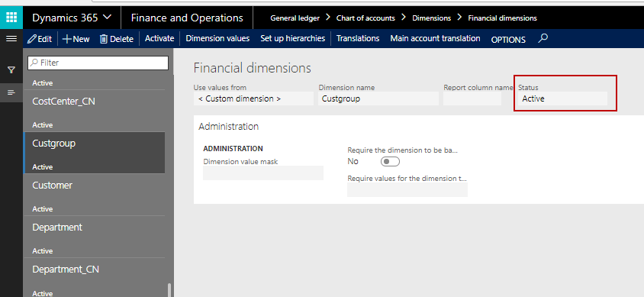Go to Financial dimensions breadcrumb
Image resolution: width=644 pixels, height=297 pixels.
pos(502,18)
